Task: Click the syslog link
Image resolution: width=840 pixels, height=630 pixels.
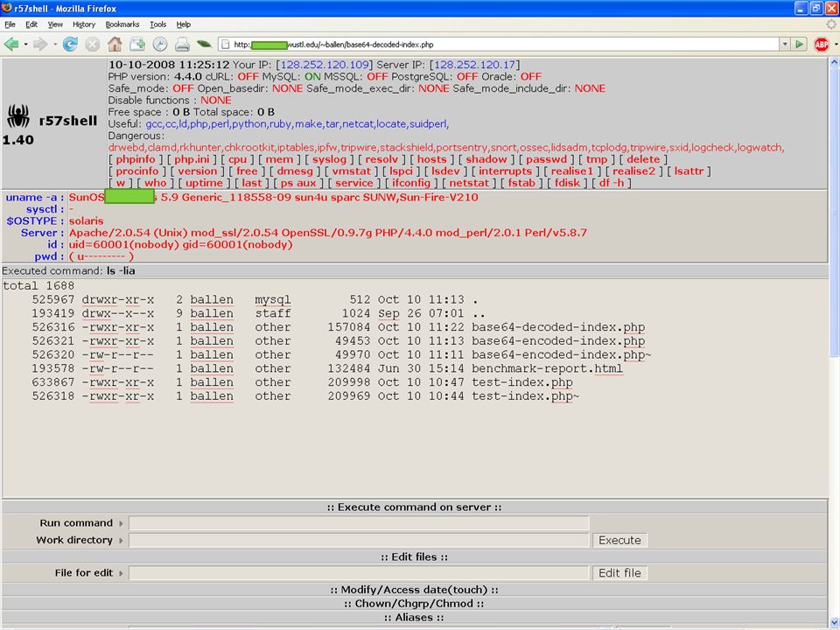Action: 329,159
